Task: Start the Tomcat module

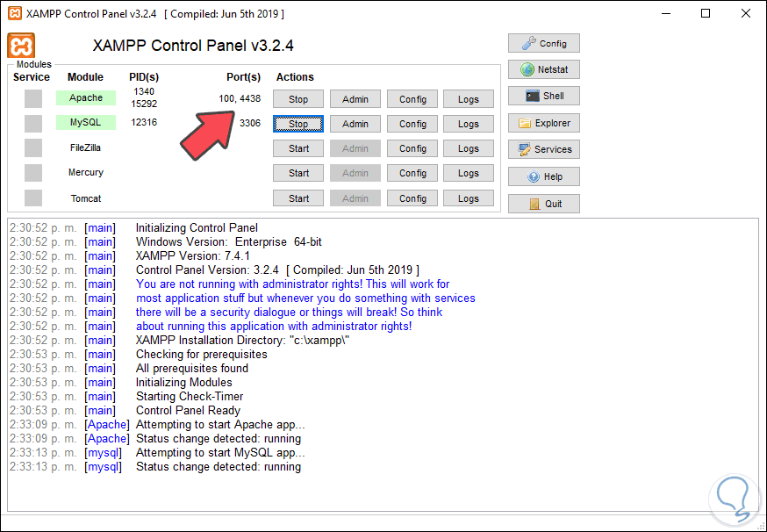Action: (298, 198)
